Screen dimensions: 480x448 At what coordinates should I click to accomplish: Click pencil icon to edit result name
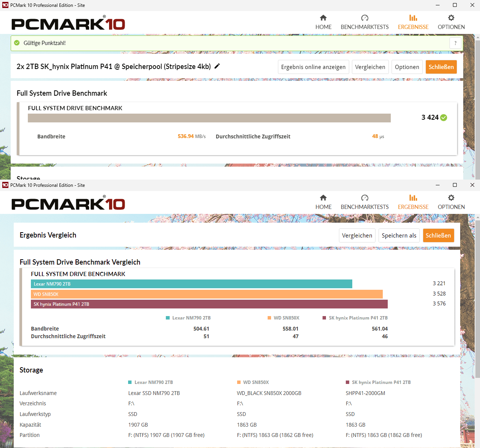(x=217, y=66)
